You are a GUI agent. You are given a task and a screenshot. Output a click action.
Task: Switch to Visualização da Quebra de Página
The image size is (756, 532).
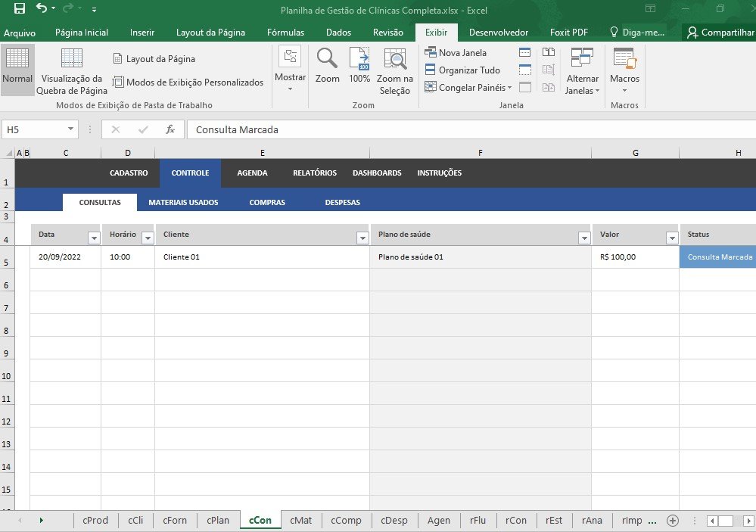click(x=72, y=71)
